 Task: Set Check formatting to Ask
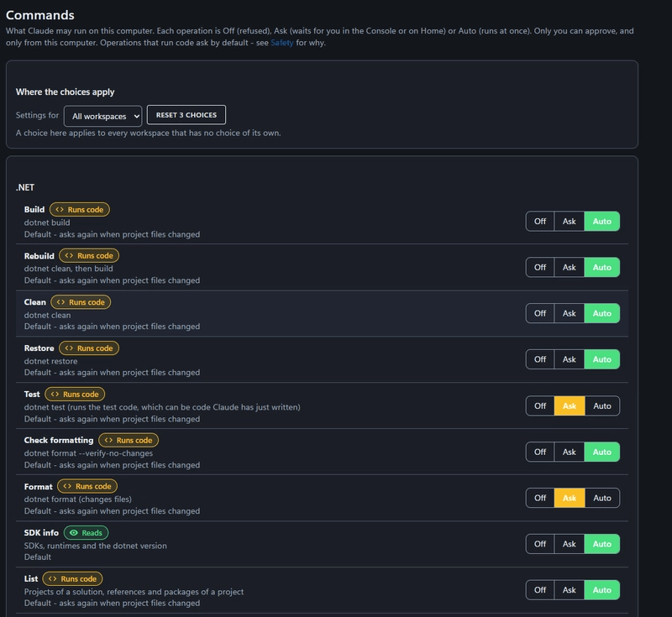tap(570, 452)
